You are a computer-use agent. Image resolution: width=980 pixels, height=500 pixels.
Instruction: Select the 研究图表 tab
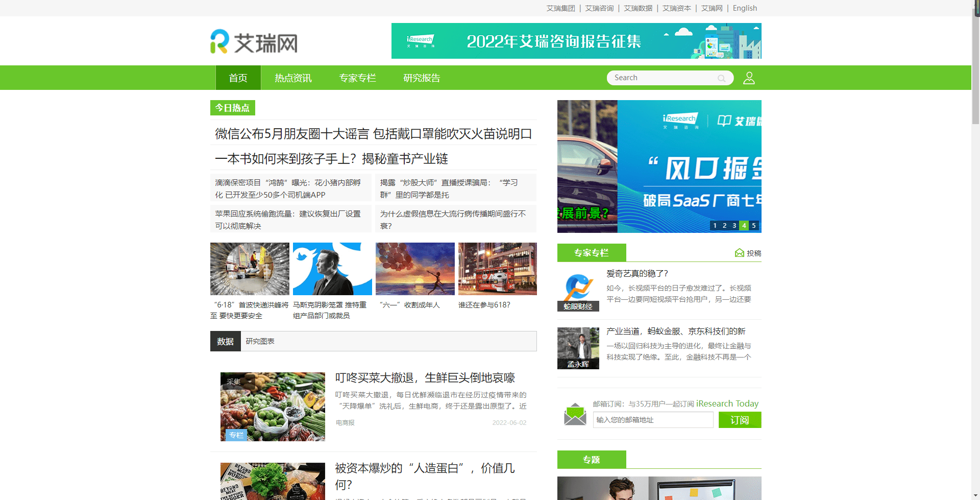click(260, 341)
